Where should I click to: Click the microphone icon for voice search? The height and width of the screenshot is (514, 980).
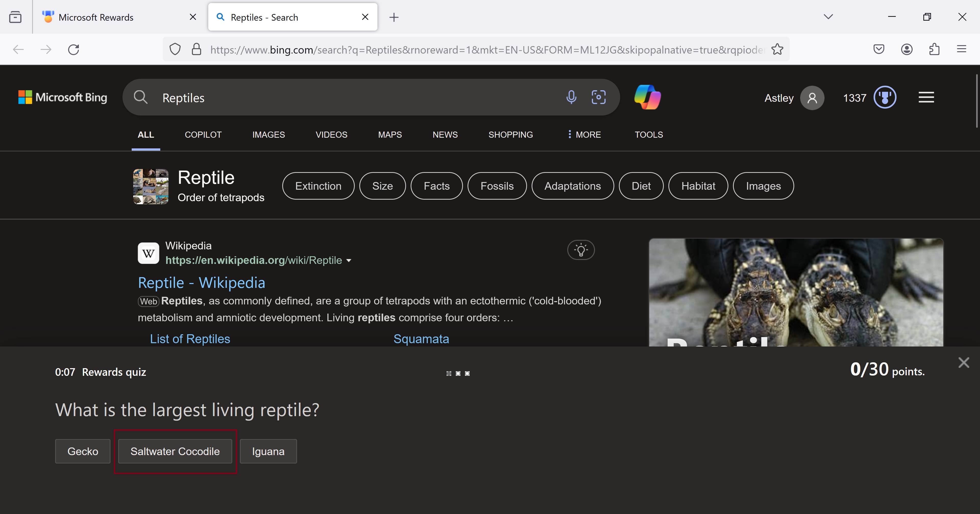[x=571, y=97]
